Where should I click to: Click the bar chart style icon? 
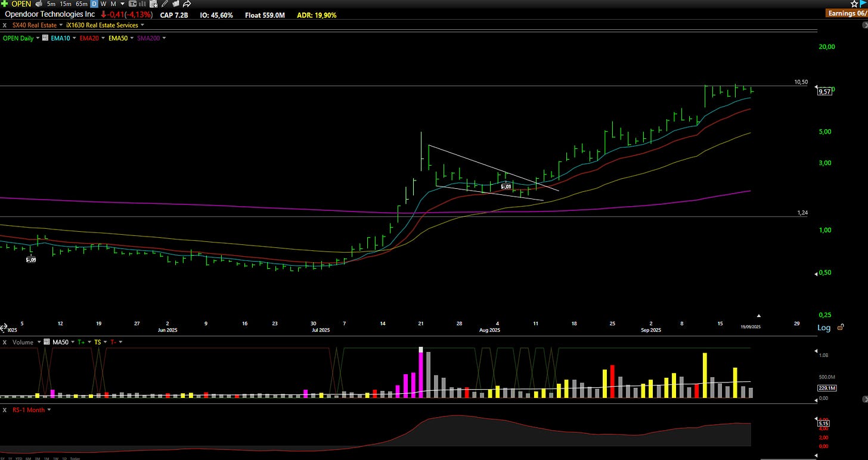(x=142, y=4)
